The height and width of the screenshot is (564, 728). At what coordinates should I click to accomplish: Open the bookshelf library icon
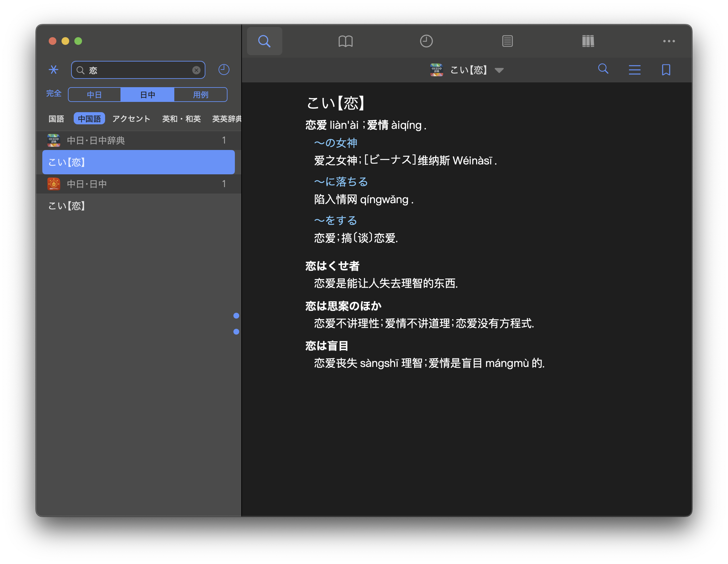click(588, 41)
